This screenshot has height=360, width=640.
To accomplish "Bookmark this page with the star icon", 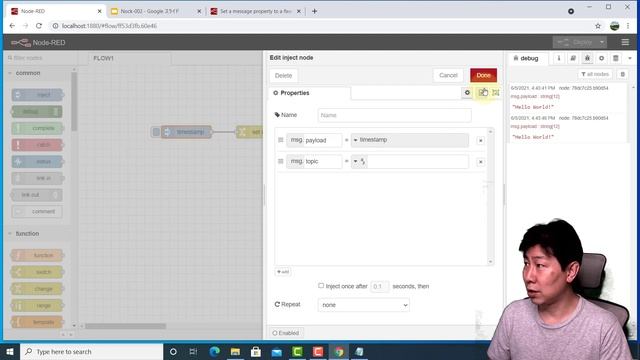I will click(598, 26).
